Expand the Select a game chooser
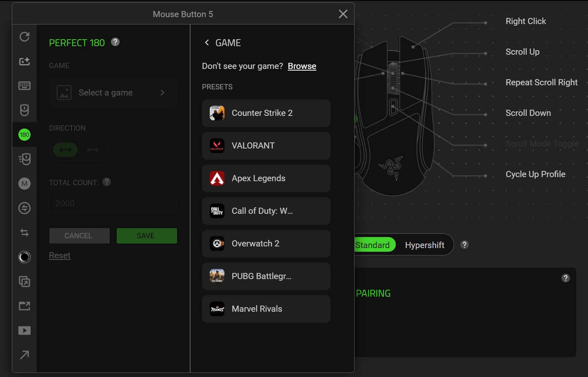Viewport: 588px width, 377px height. (113, 93)
